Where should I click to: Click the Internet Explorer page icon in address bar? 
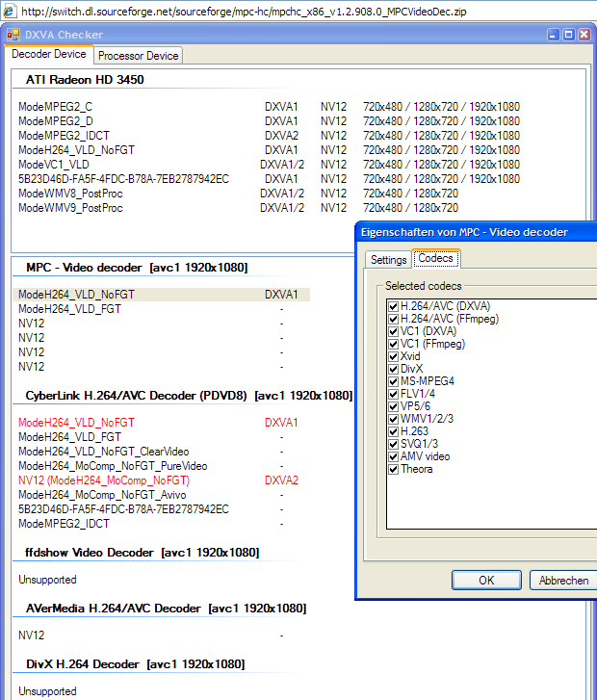(x=9, y=12)
